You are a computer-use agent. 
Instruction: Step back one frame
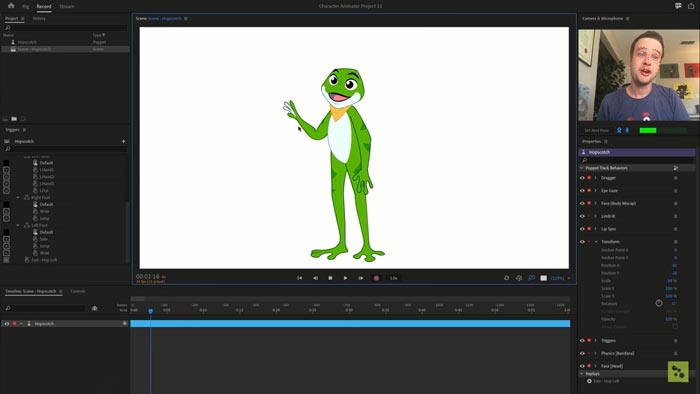tap(315, 278)
